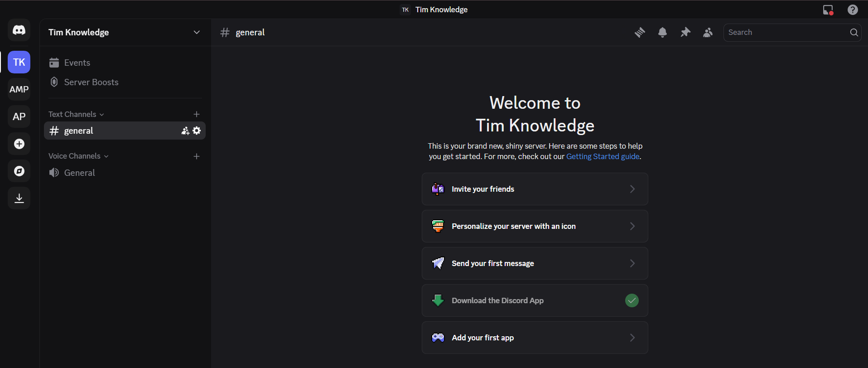Click Invite your friends
The width and height of the screenshot is (868, 368).
click(x=535, y=189)
